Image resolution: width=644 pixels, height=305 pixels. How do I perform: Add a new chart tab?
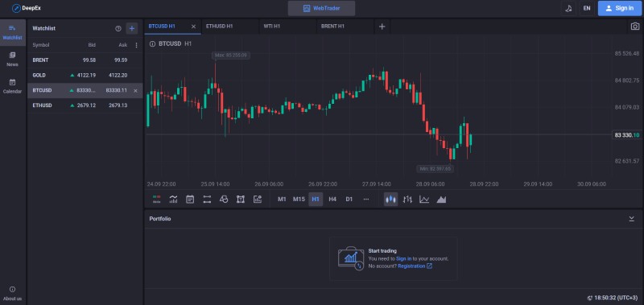(382, 27)
